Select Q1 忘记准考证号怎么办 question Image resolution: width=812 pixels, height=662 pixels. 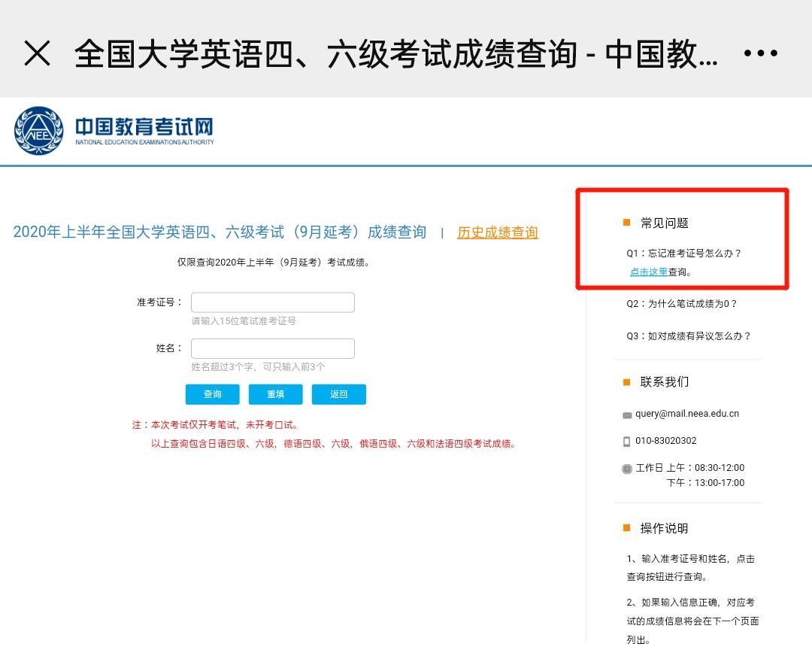tap(683, 254)
